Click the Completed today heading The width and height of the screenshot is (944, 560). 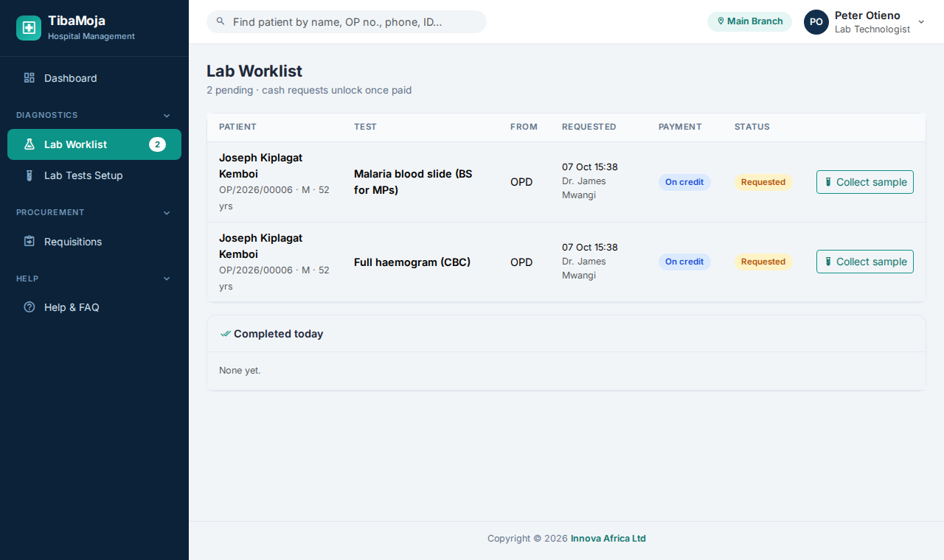click(278, 334)
